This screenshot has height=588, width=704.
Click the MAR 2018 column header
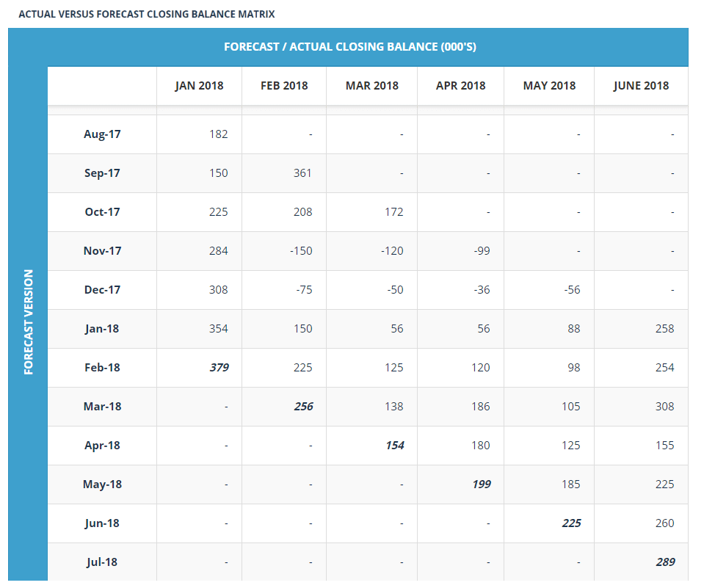point(371,86)
